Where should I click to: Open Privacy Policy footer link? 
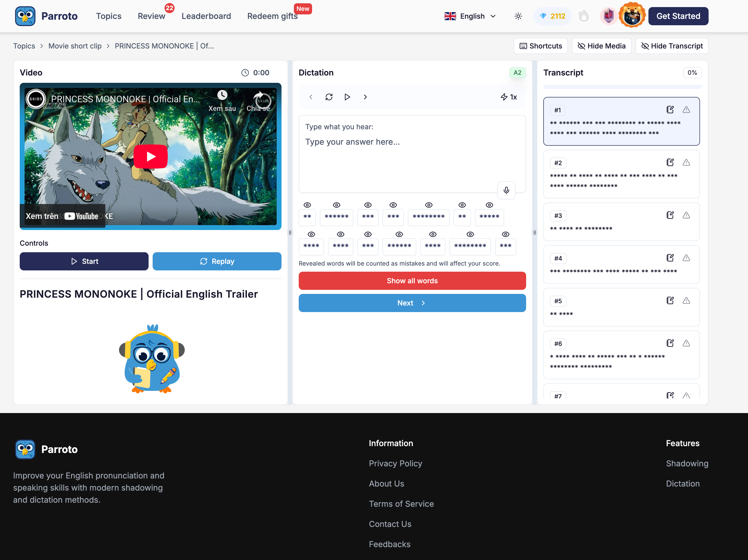tap(395, 463)
